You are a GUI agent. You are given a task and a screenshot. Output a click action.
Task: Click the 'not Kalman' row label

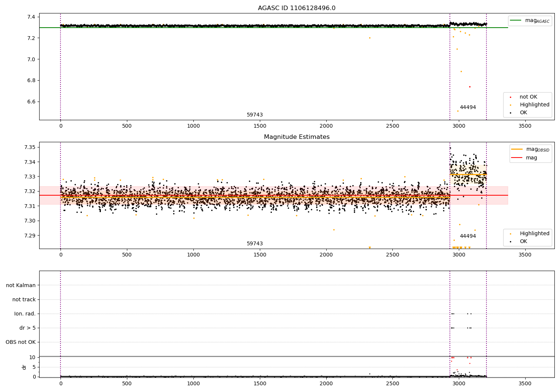click(x=21, y=286)
